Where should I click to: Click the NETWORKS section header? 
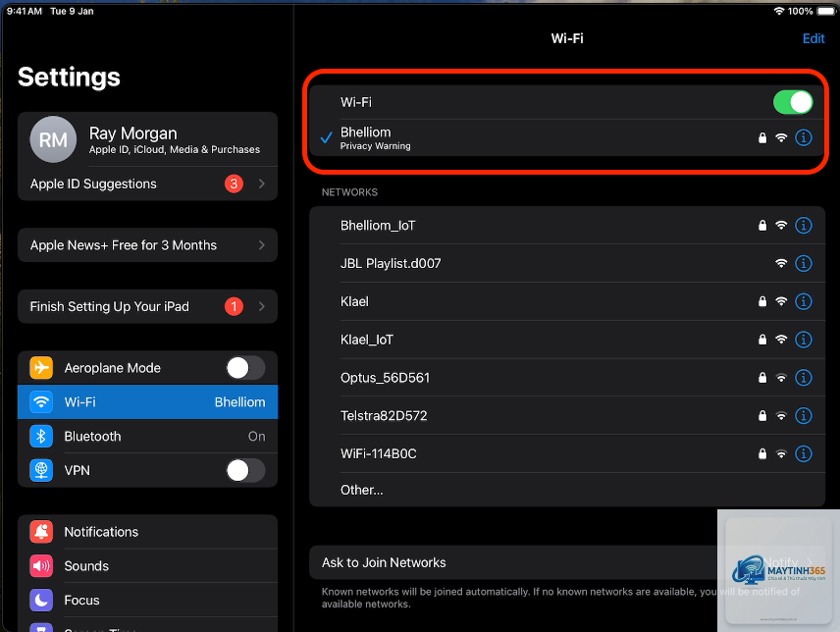[349, 192]
